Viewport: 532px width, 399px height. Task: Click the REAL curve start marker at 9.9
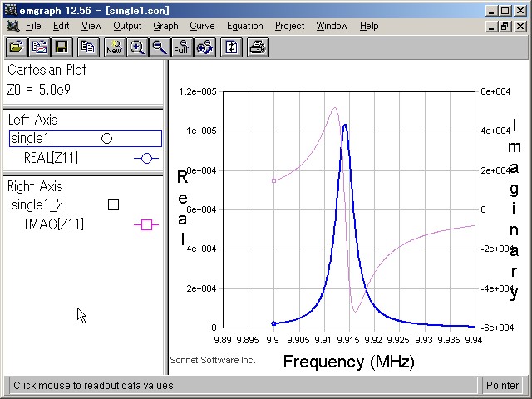[x=273, y=323]
